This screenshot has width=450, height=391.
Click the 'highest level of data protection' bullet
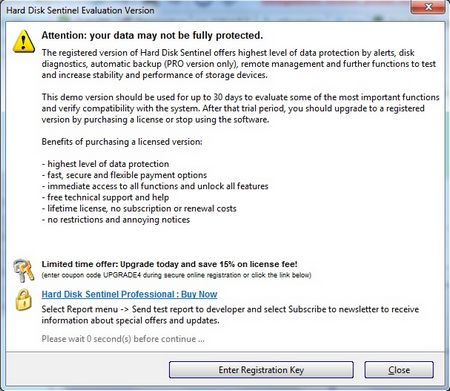click(x=105, y=164)
